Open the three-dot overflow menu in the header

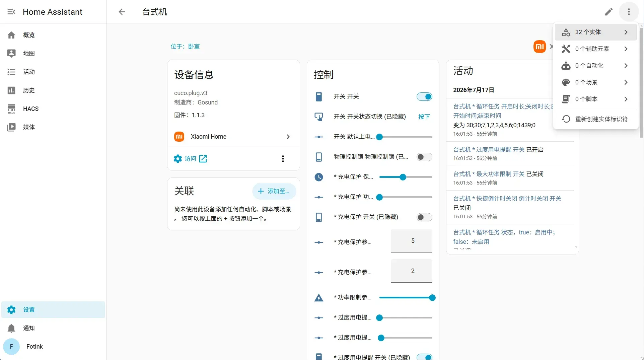tap(629, 12)
